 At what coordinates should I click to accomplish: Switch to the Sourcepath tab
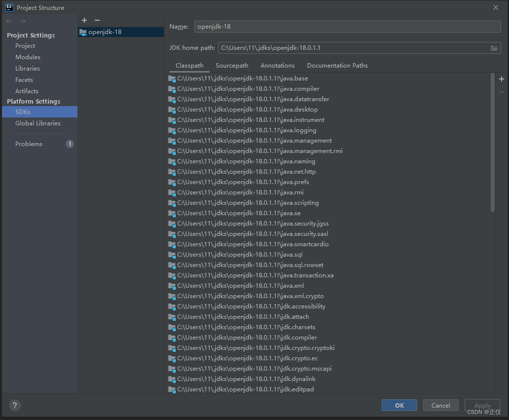[232, 66]
